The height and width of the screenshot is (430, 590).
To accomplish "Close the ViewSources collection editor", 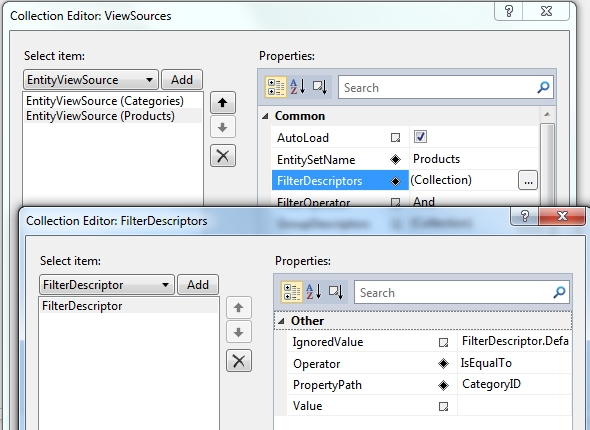I will click(546, 11).
